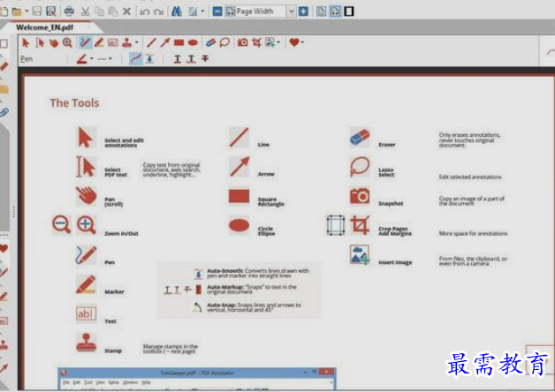The width and height of the screenshot is (555, 392).
Task: Click the page view icon beside binoculars
Action: (193, 11)
